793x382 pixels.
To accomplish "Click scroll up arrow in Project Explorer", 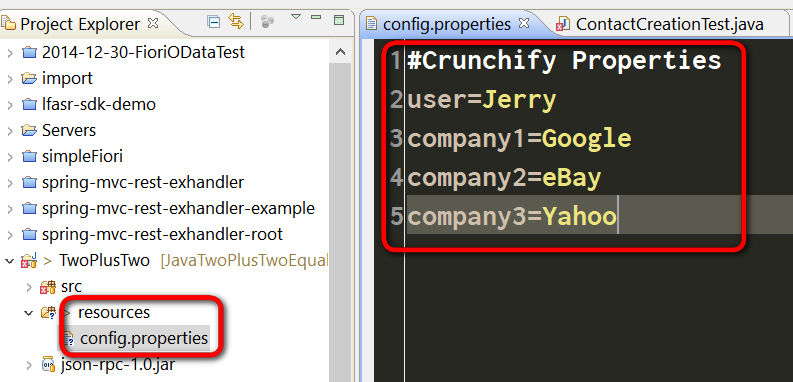I will coord(340,52).
